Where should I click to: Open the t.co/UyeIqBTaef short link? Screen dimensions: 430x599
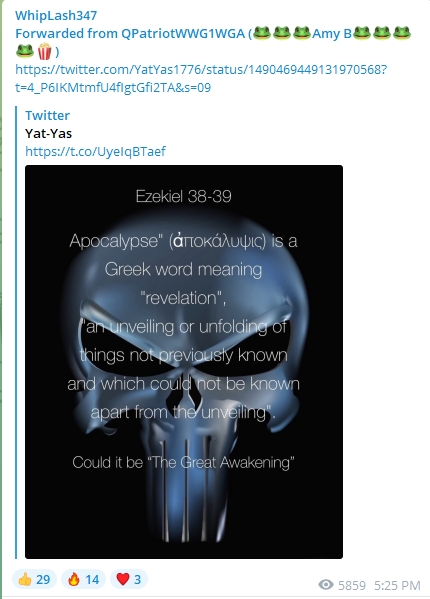coord(95,151)
